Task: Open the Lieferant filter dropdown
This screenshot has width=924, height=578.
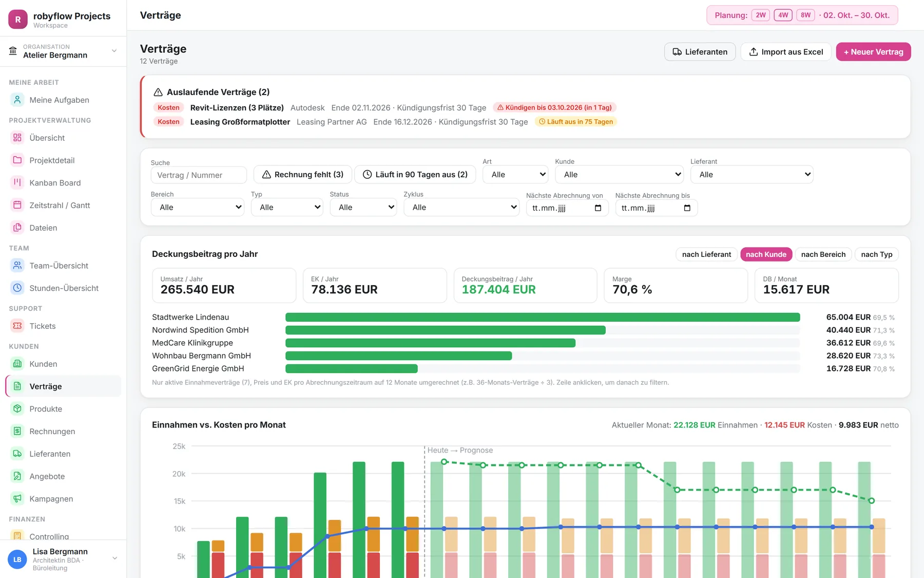Action: point(752,175)
